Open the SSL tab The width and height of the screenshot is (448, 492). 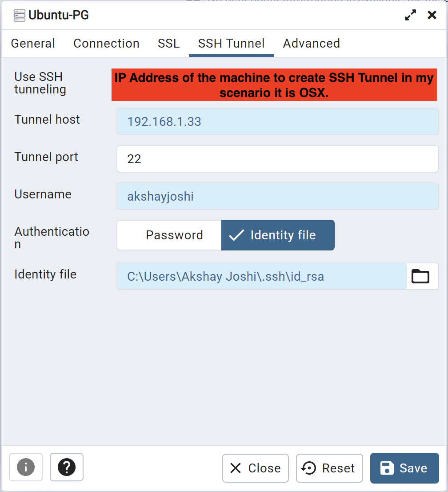168,43
